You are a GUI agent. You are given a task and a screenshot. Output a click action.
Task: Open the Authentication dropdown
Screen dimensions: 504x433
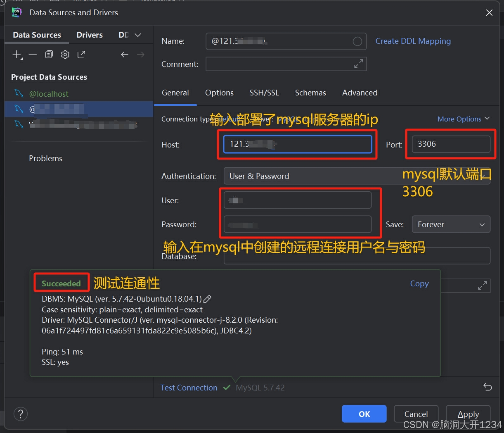pyautogui.click(x=357, y=176)
